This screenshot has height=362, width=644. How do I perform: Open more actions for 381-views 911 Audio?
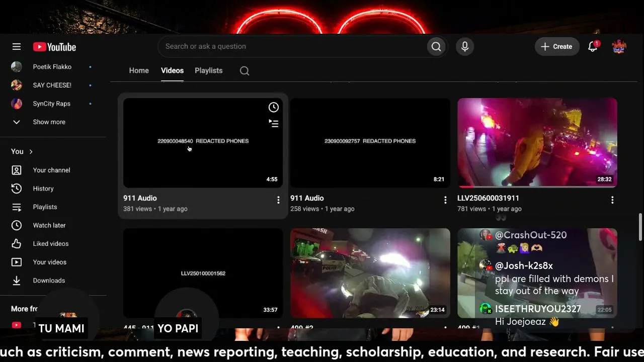tap(278, 200)
